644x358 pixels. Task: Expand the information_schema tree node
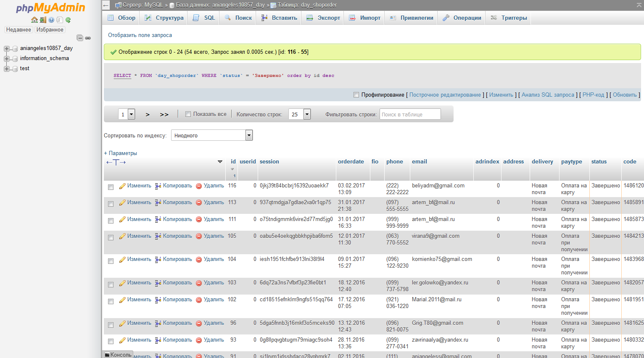tap(7, 59)
